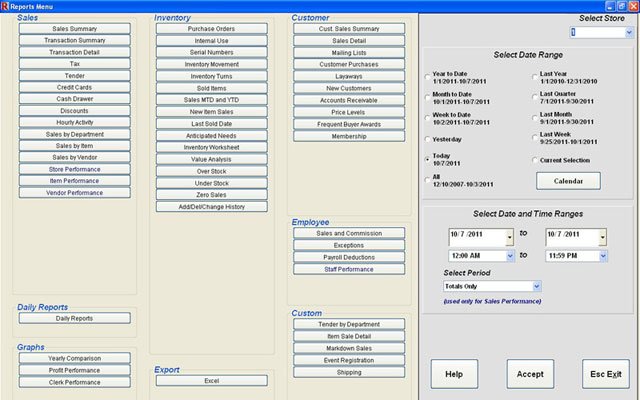
Task: Click the Calendar button
Action: click(567, 181)
